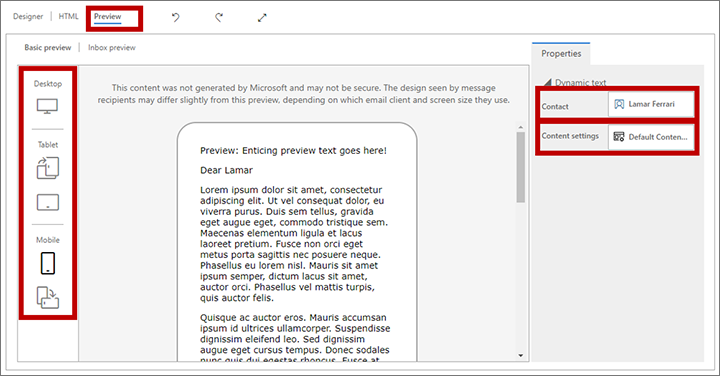Expand editor to full screen
720x376 pixels.
pos(262,17)
